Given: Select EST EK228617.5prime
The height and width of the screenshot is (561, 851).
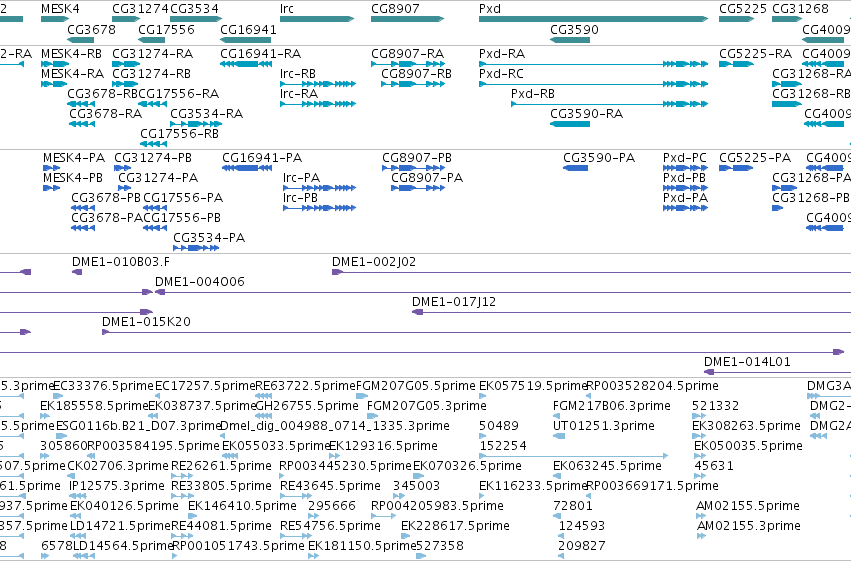Looking at the screenshot, I should click(x=455, y=526).
